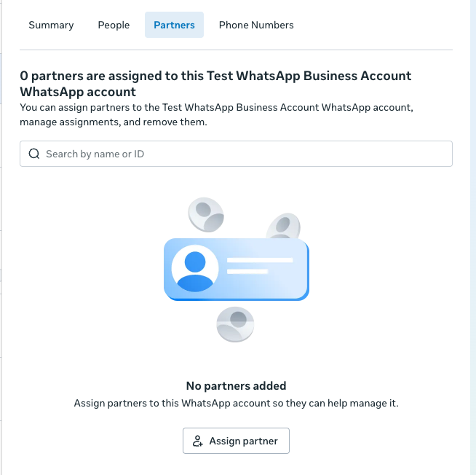Switch to the People tab
Image resolution: width=476 pixels, height=475 pixels.
(114, 25)
